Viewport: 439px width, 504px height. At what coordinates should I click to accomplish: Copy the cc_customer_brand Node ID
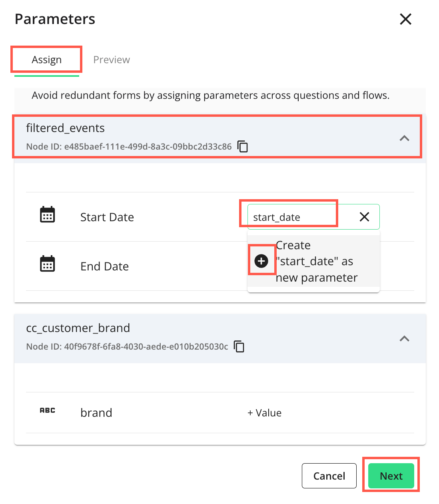pos(239,346)
